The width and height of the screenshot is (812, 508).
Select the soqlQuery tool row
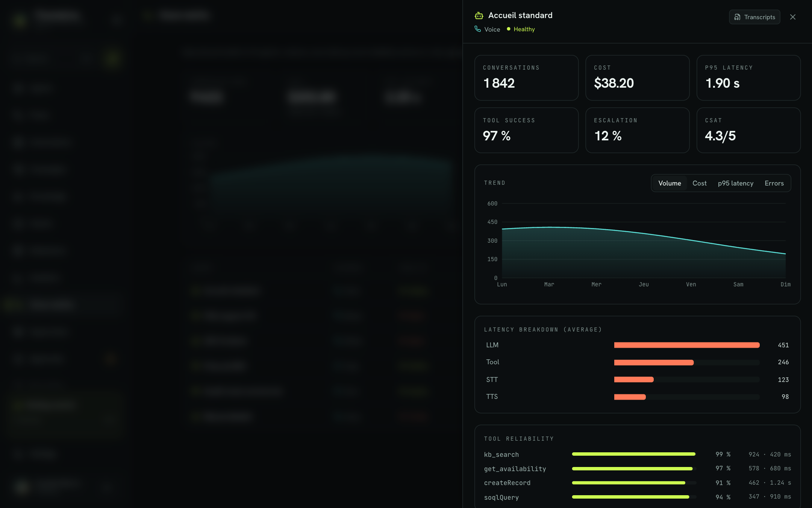click(x=638, y=497)
